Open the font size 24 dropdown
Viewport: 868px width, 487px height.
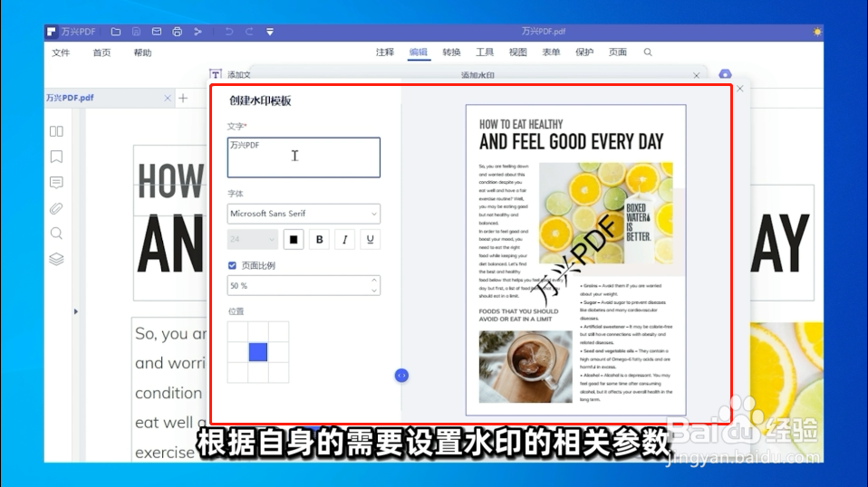tap(252, 239)
